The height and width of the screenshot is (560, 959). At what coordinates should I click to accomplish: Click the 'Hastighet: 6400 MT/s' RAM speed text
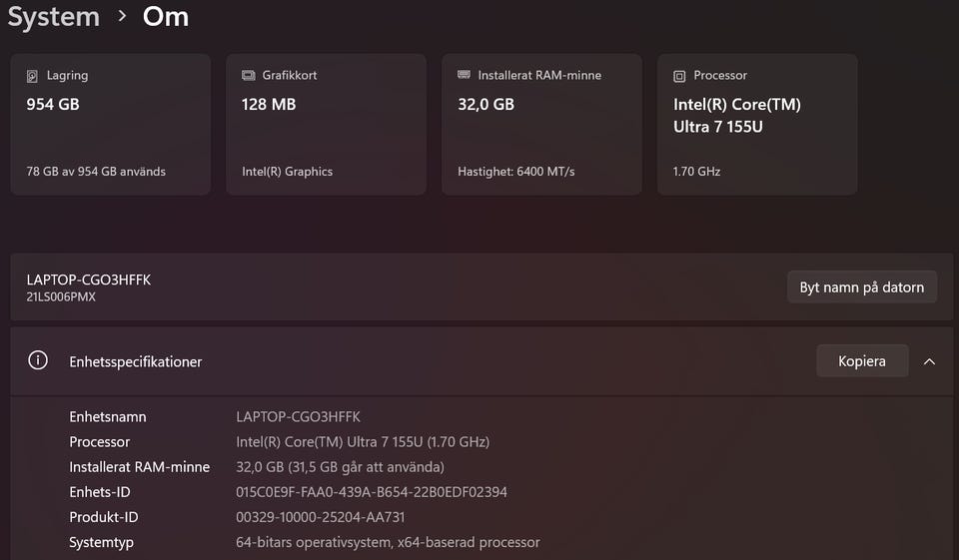click(x=515, y=172)
